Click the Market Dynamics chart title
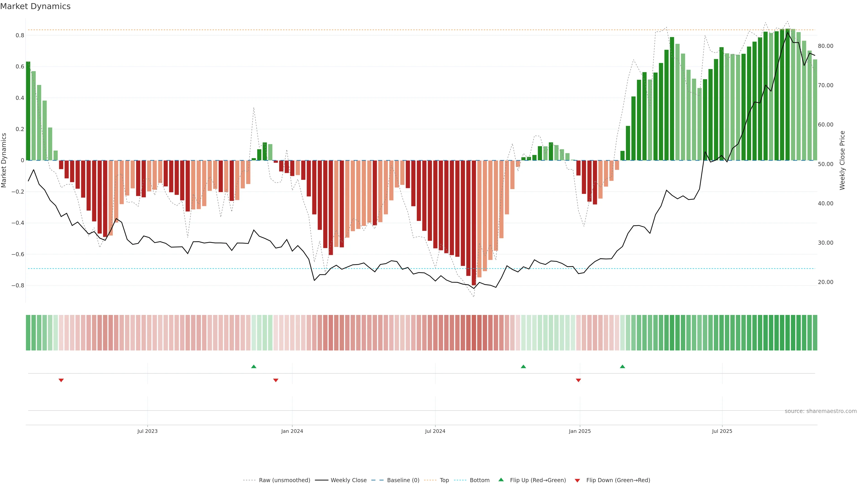Viewport: 868px width, 488px height. 35,6
